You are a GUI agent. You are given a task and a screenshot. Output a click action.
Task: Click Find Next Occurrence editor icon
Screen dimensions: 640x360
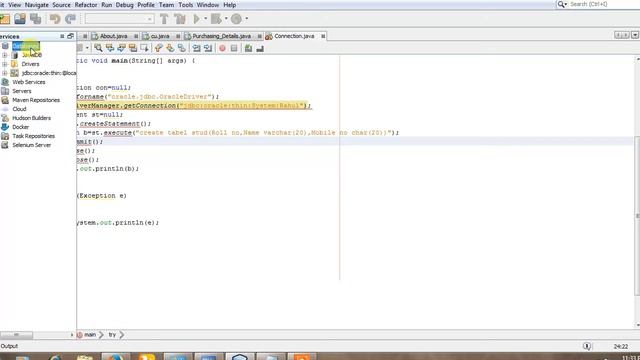coord(121,48)
